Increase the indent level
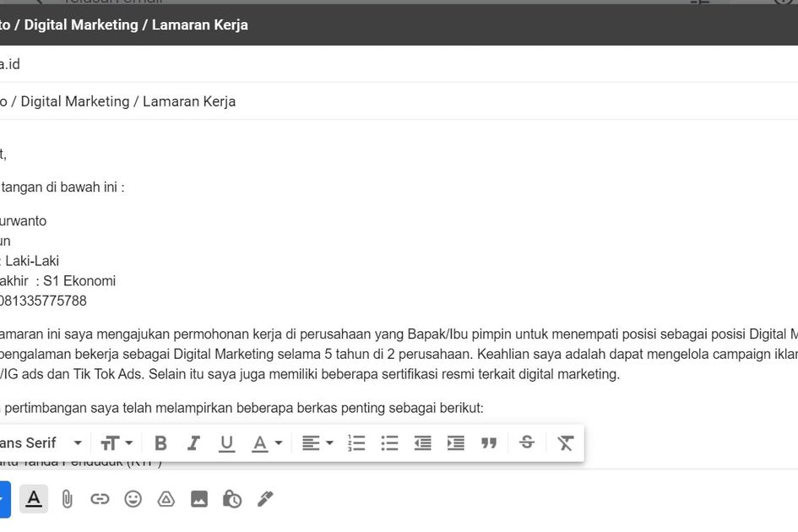 coord(455,443)
